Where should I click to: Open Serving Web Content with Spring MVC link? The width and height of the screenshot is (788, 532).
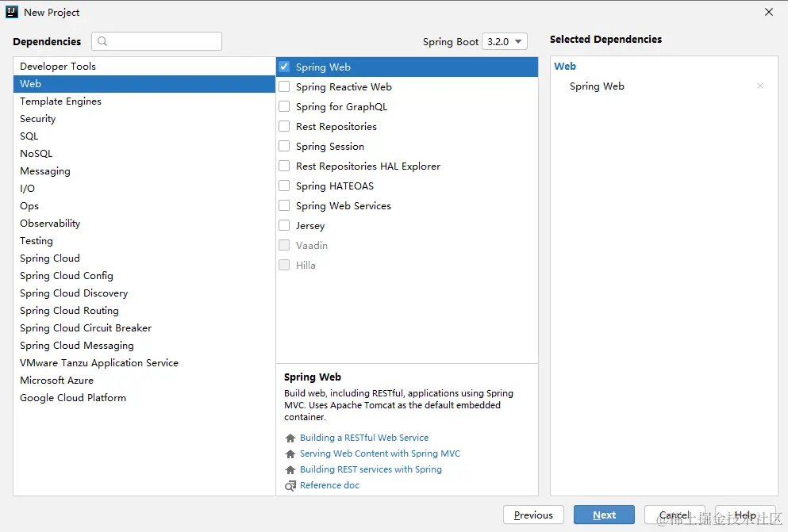click(380, 454)
